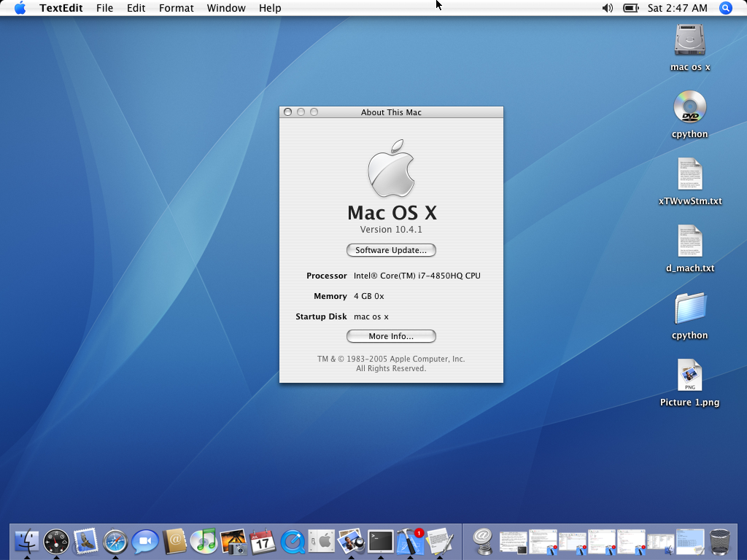Image resolution: width=747 pixels, height=560 pixels.
Task: Open iCal calendar icon in Dock
Action: pos(263,542)
